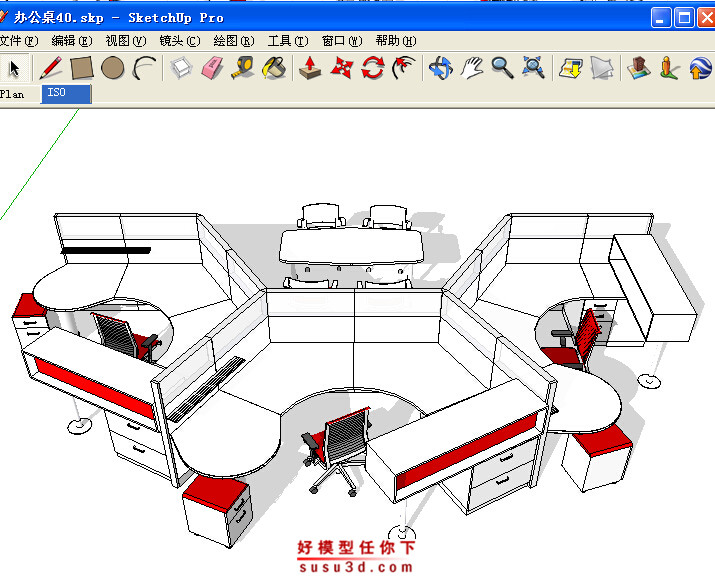Select the Line pencil tool
The image size is (715, 577).
point(51,68)
